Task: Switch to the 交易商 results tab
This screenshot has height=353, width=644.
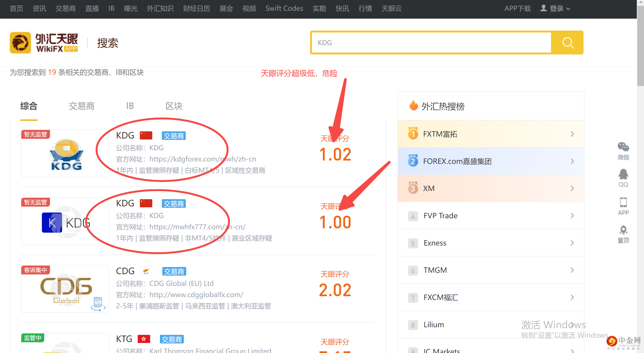Action: point(82,106)
